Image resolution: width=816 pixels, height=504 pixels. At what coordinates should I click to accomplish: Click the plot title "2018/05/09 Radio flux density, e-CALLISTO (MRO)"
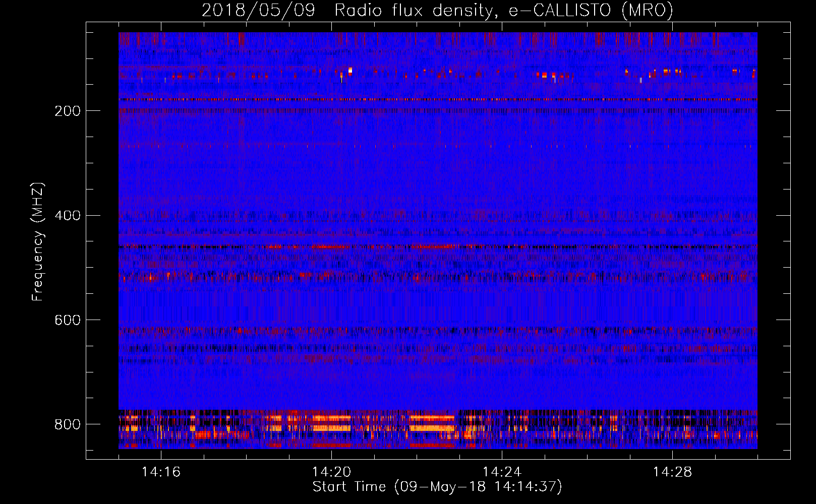point(437,10)
